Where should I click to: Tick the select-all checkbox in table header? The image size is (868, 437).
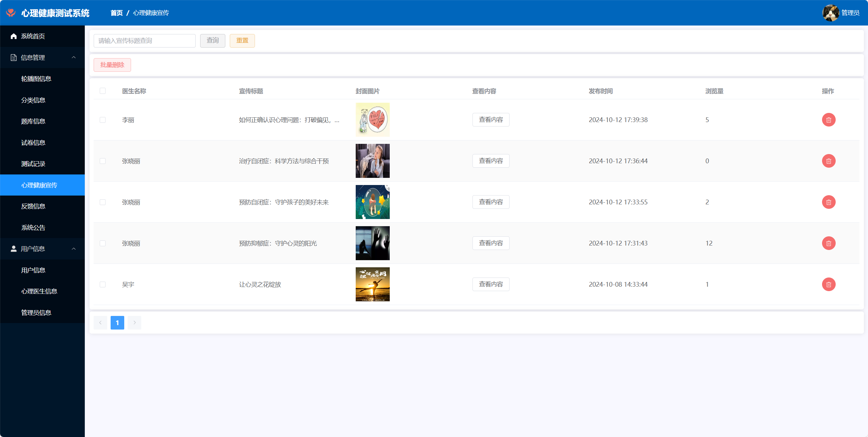(102, 91)
